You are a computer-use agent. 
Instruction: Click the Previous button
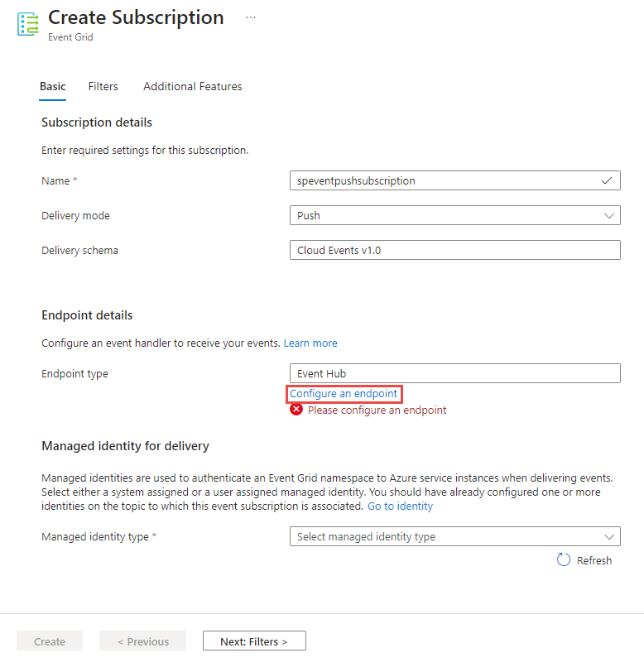click(142, 641)
